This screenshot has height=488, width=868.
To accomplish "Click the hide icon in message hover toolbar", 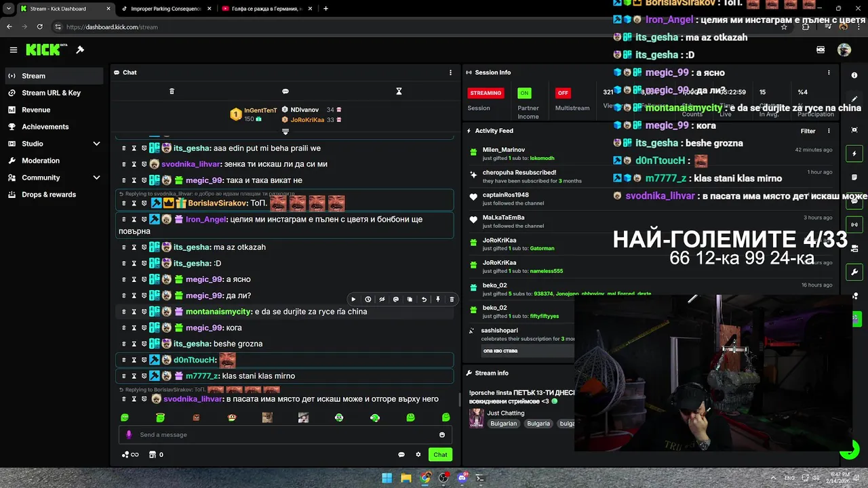I will (x=382, y=299).
